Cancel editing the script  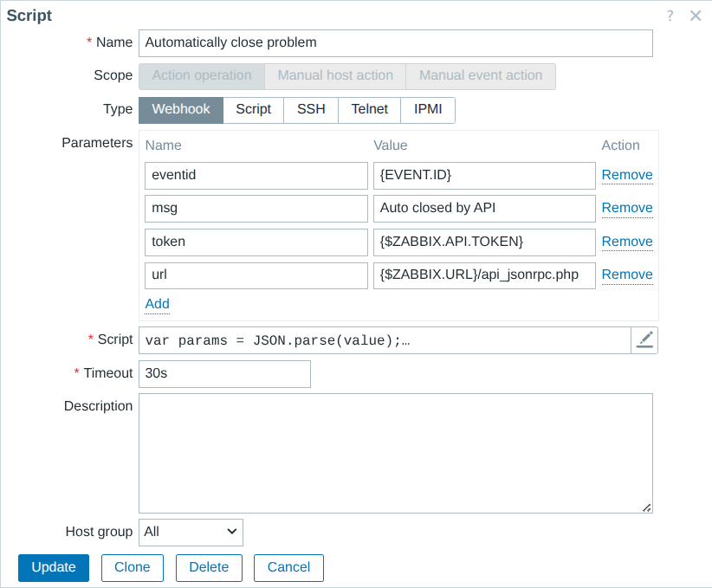[x=288, y=568]
